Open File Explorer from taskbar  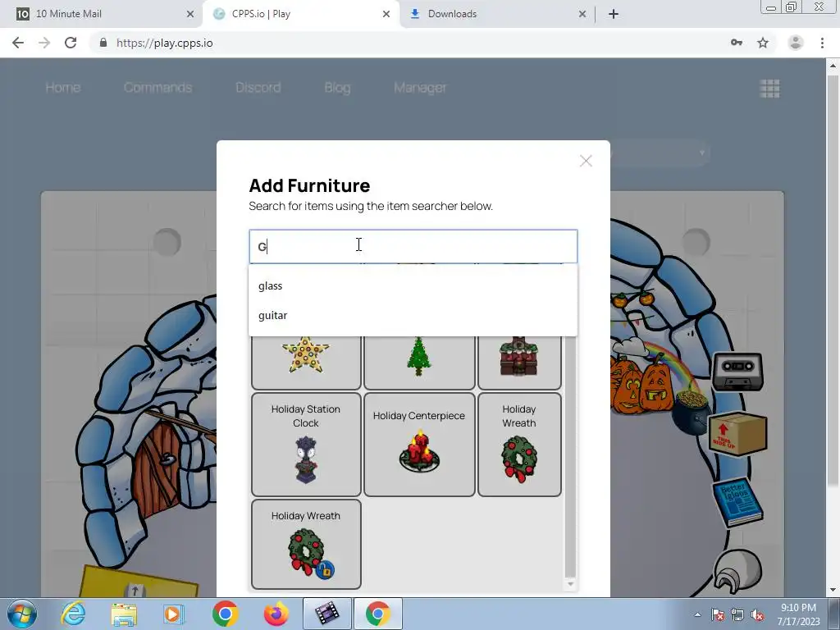124,614
